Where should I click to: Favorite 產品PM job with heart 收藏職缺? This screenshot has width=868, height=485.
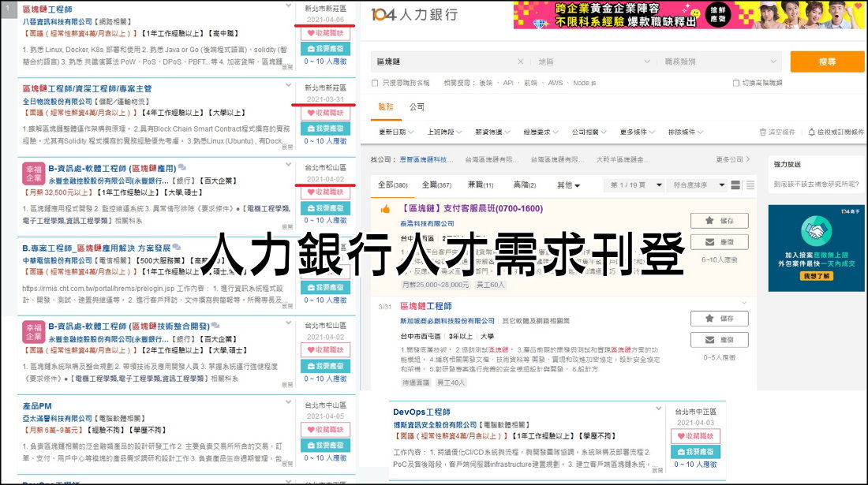325,430
